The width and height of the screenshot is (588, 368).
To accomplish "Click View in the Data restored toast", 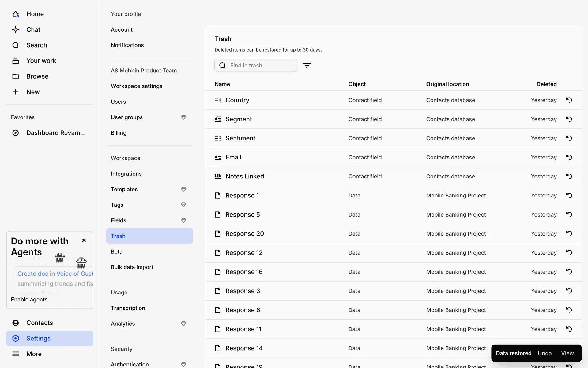I will (567, 353).
